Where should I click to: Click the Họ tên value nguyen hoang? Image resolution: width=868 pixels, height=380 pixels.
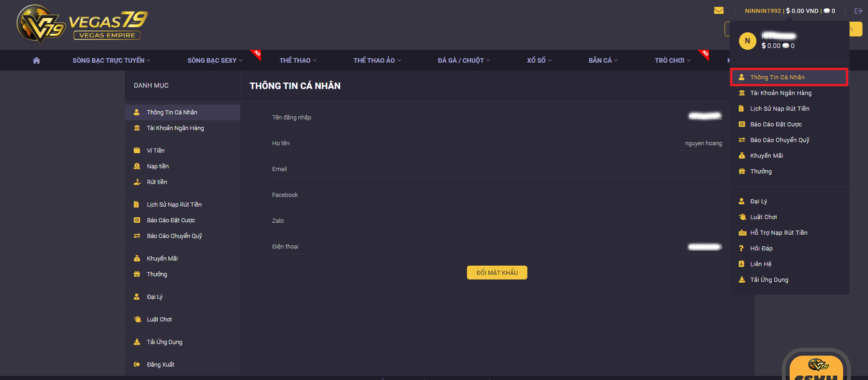(x=703, y=143)
